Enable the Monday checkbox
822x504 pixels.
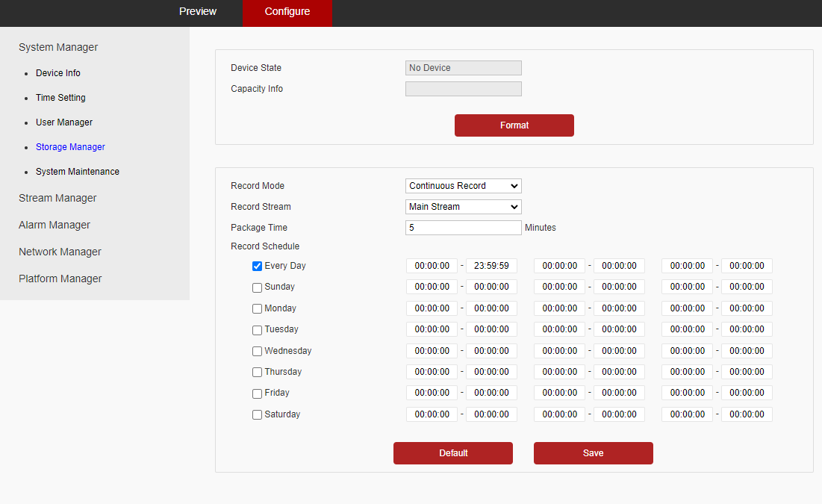click(x=257, y=308)
